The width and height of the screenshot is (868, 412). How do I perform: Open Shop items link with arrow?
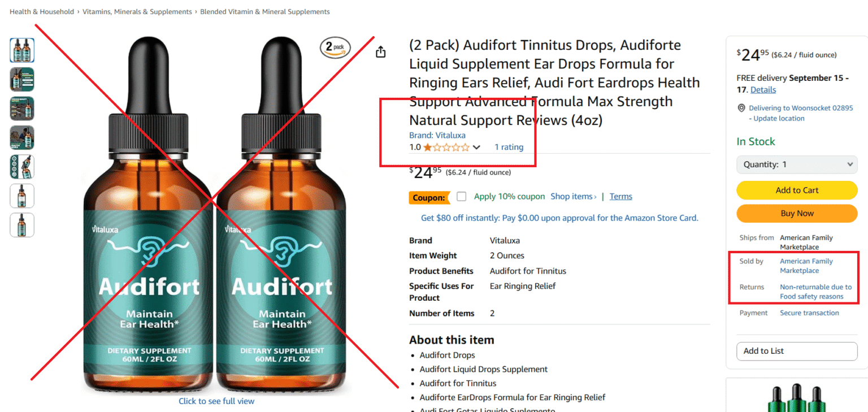pos(573,197)
